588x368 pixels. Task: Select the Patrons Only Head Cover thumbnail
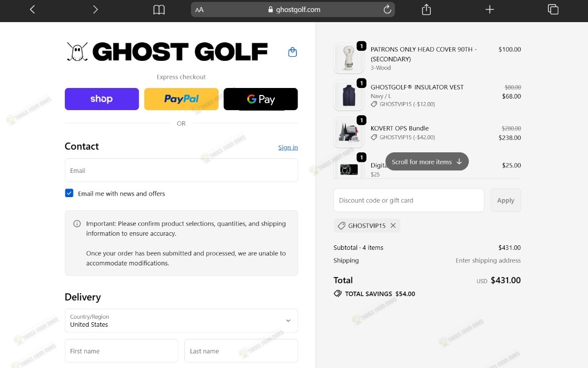348,58
